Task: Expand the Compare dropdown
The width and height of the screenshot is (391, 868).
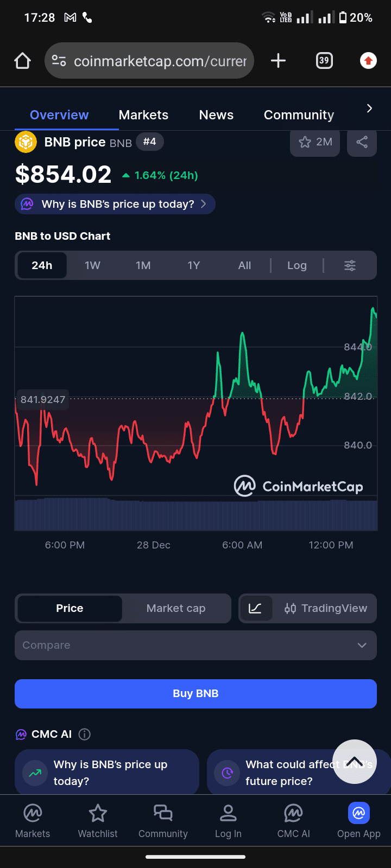Action: (x=195, y=645)
